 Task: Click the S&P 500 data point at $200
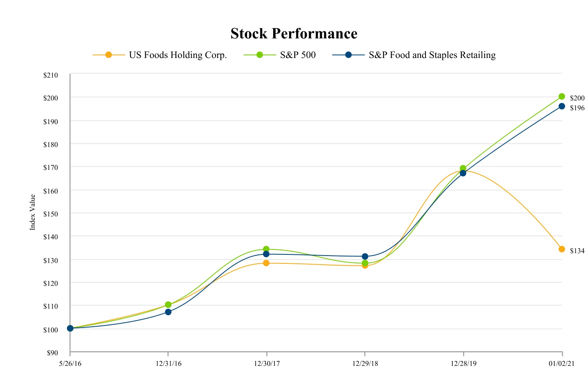coord(562,96)
